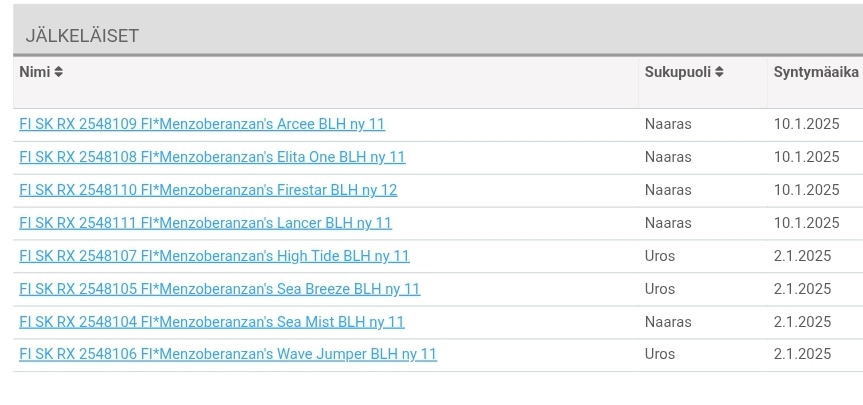Select Uros cell in High Tide row
The height and width of the screenshot is (405, 863).
[x=660, y=256]
